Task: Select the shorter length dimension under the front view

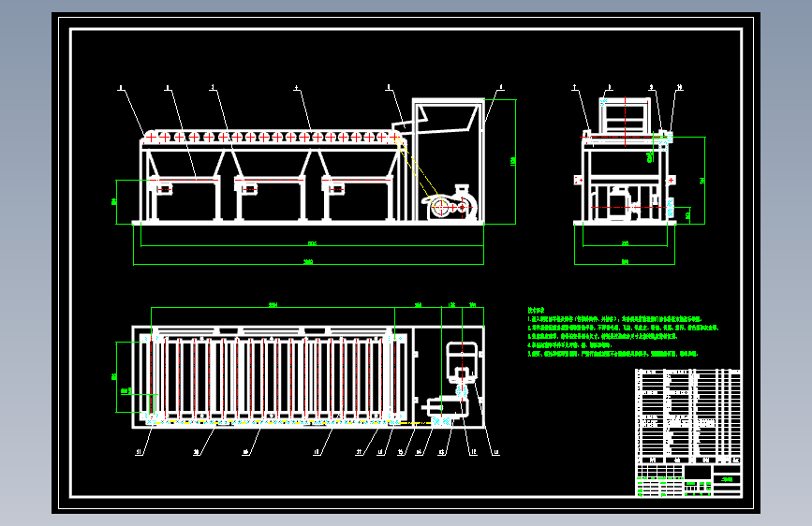Action: pyautogui.click(x=312, y=244)
